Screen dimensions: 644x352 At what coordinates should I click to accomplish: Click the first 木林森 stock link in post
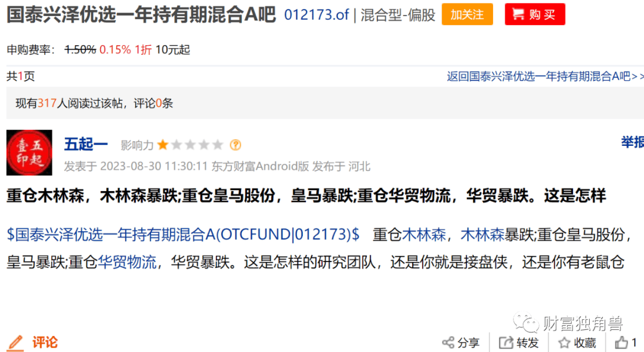(x=424, y=235)
